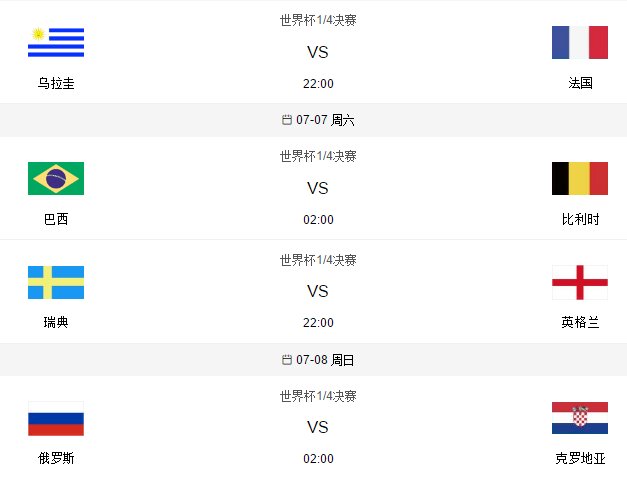Click 世界杯1/4决赛 label above Russia match
Image resolution: width=627 pixels, height=477 pixels.
[x=318, y=396]
